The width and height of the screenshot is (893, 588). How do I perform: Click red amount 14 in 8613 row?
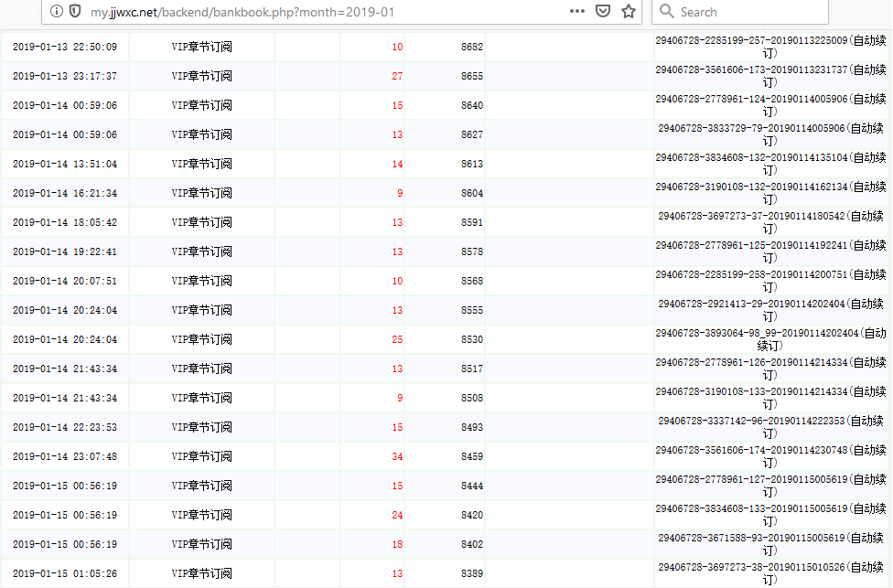[397, 164]
